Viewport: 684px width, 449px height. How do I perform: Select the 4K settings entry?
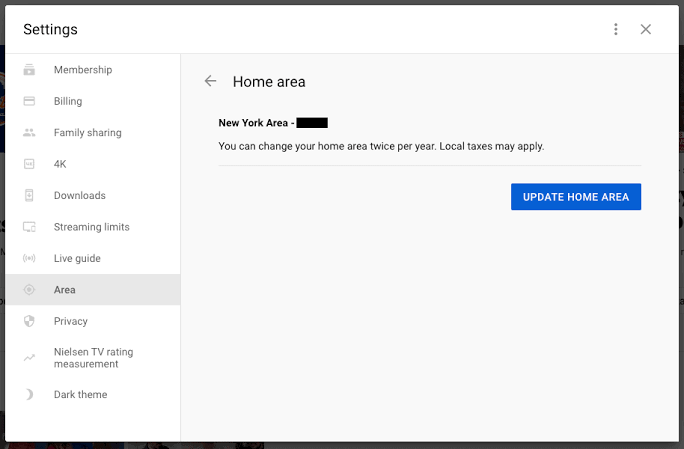pyautogui.click(x=93, y=164)
